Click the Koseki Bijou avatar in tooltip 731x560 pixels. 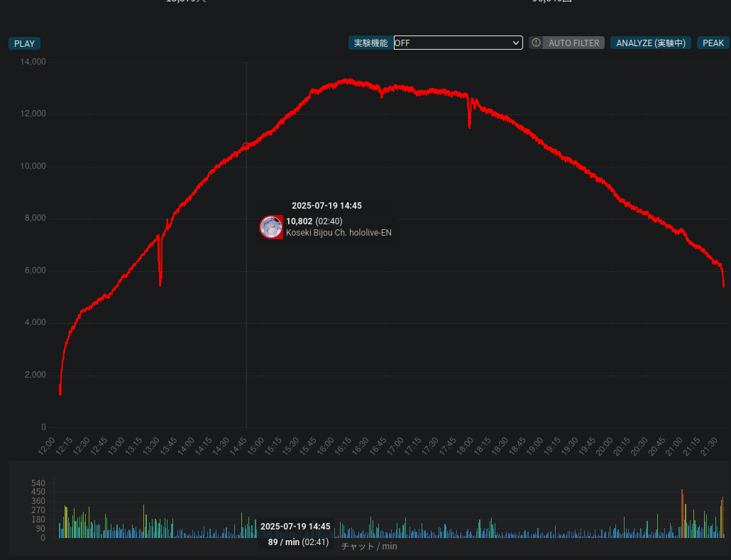(x=271, y=227)
